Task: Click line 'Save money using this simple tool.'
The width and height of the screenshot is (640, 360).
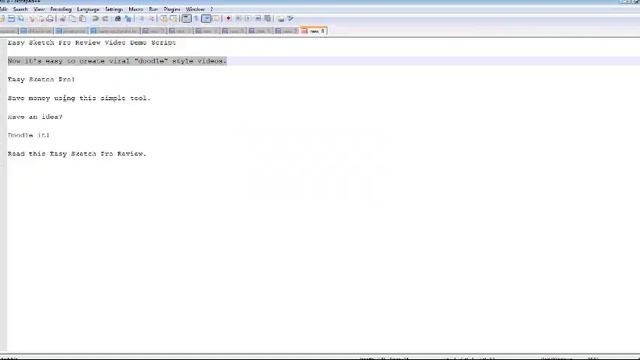Action: (x=79, y=98)
